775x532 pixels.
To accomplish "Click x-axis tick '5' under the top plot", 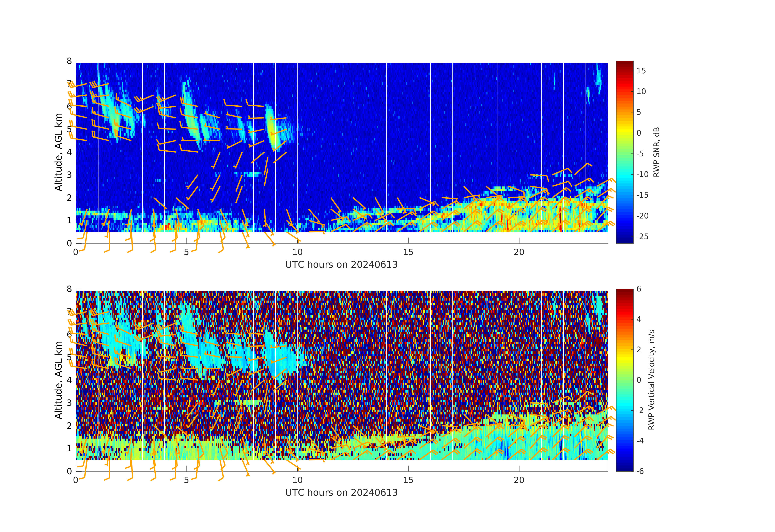I will tap(186, 252).
